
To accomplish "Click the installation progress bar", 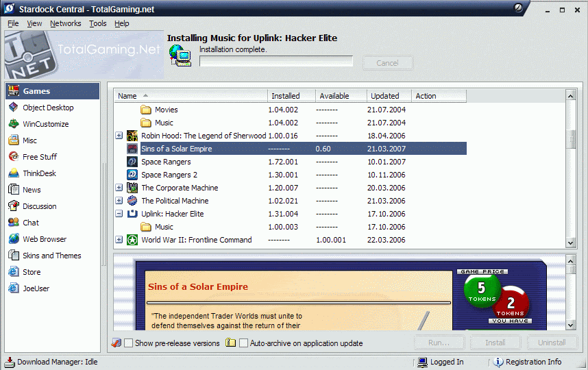I will (x=276, y=61).
